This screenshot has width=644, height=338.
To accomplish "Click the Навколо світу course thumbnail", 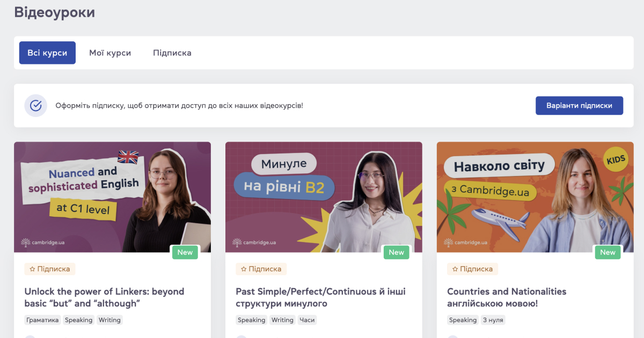I will click(535, 197).
